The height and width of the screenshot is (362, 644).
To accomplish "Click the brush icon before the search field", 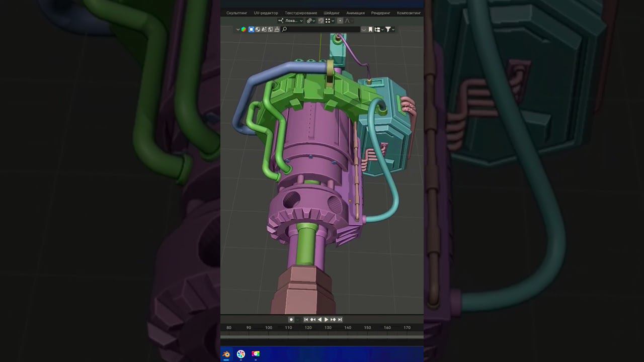I will pyautogui.click(x=276, y=29).
